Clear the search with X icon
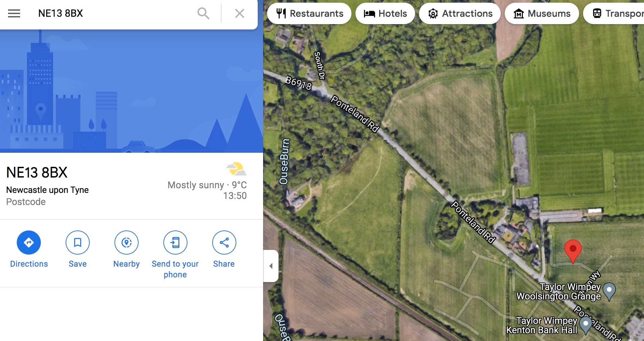644x341 pixels. [240, 13]
